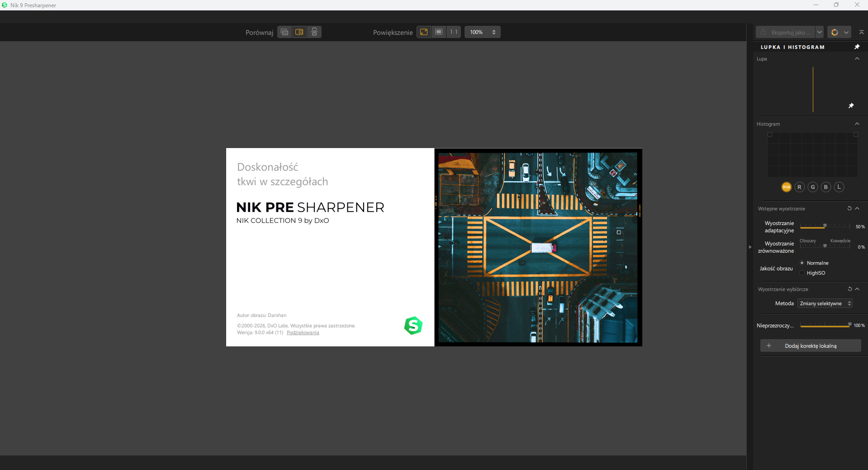Screen dimensions: 868x470
Task: Restore down the Nik 9 Presharpener window
Action: tap(836, 5)
